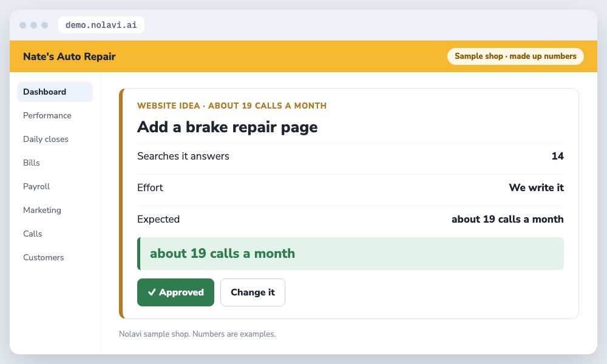607x364 pixels.
Task: Open the Dashboard sidebar item
Action: (x=55, y=92)
